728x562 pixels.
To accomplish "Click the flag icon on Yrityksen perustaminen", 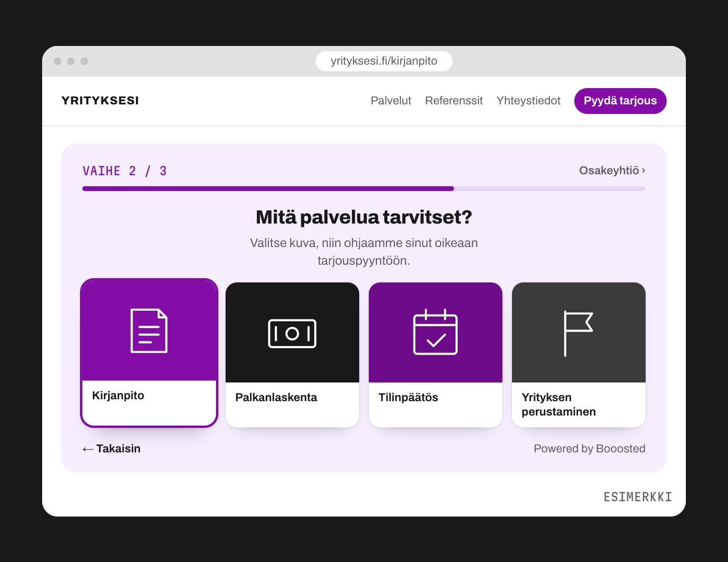I will coord(579,334).
